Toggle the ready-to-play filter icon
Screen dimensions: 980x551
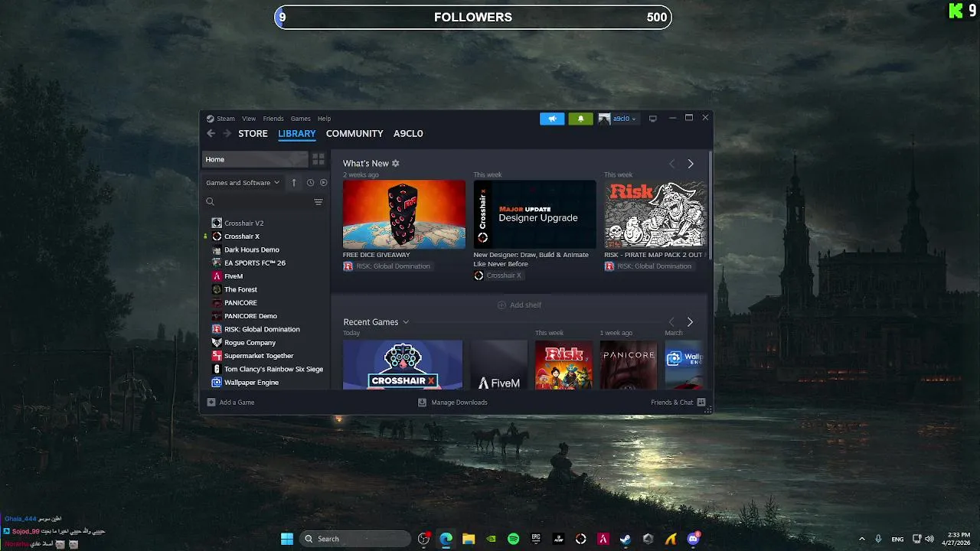pyautogui.click(x=323, y=183)
